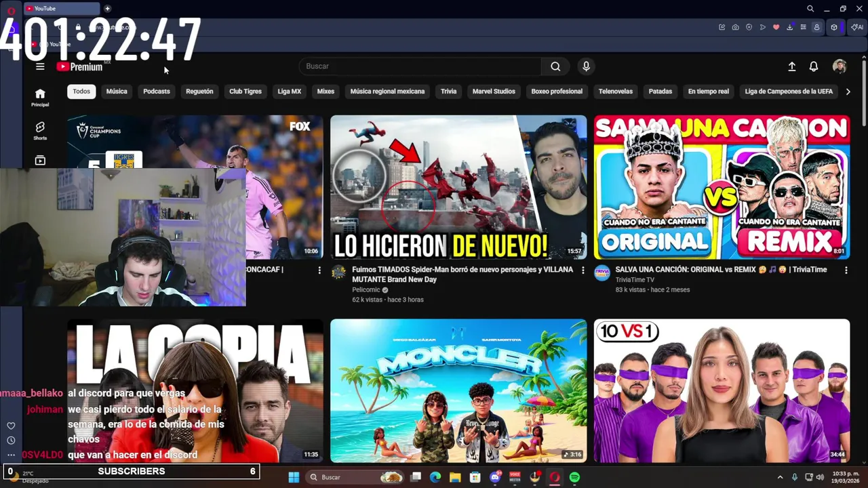Open Opera snapshot camera icon
This screenshot has width=868, height=488.
735,27
